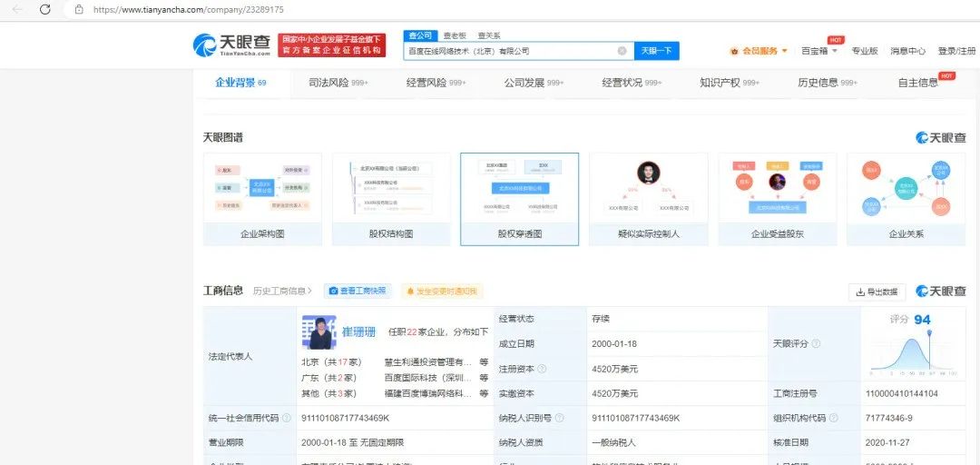Open the 股权结构图 thumbnail
This screenshot has height=465, width=980.
click(391, 200)
